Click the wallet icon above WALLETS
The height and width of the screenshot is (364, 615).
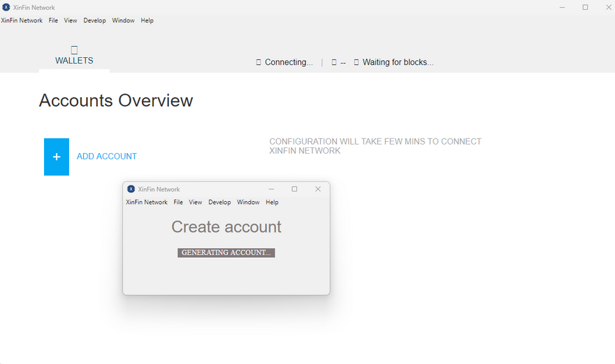(74, 50)
